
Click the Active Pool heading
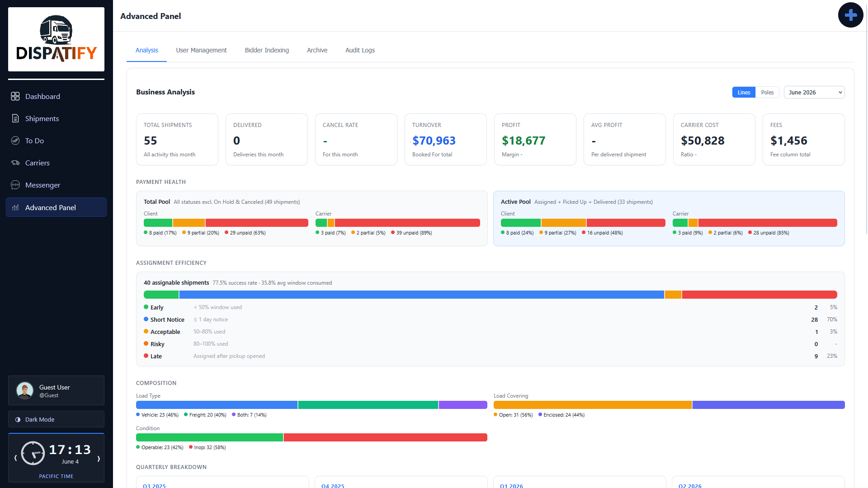pyautogui.click(x=515, y=202)
